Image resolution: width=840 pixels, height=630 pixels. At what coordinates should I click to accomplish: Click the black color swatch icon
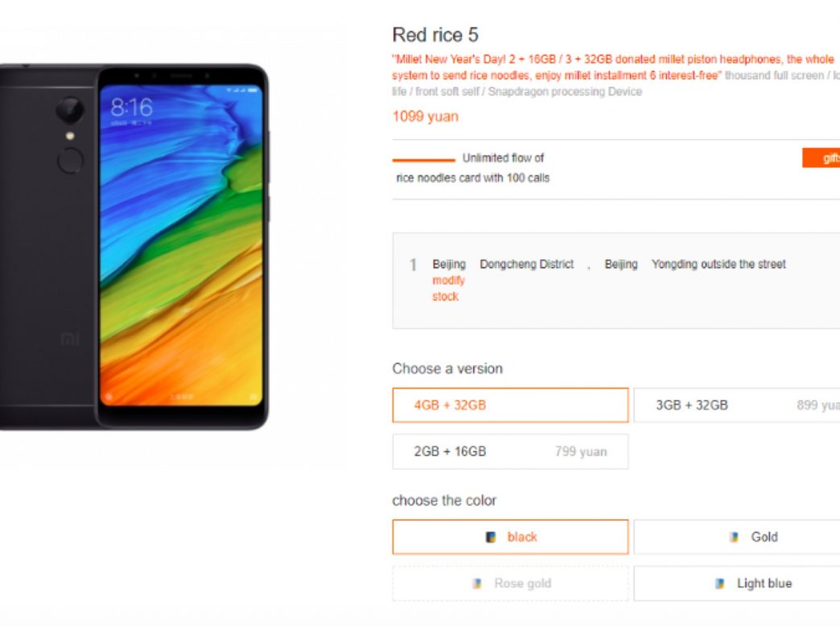point(490,537)
